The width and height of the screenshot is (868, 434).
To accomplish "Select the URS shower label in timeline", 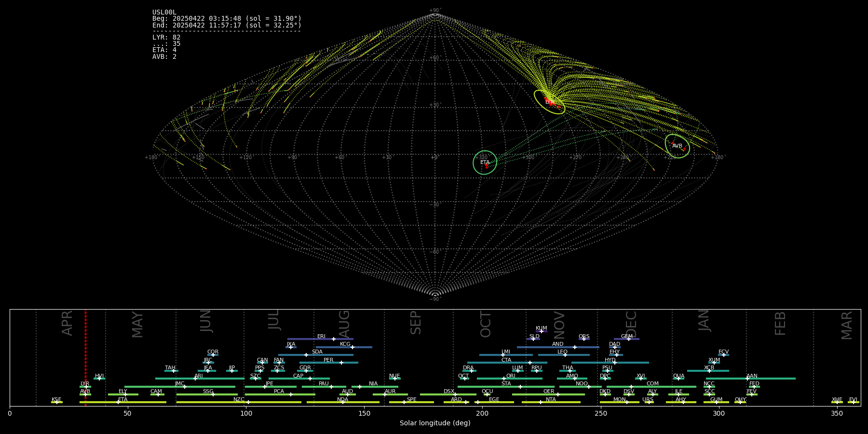I will (648, 400).
